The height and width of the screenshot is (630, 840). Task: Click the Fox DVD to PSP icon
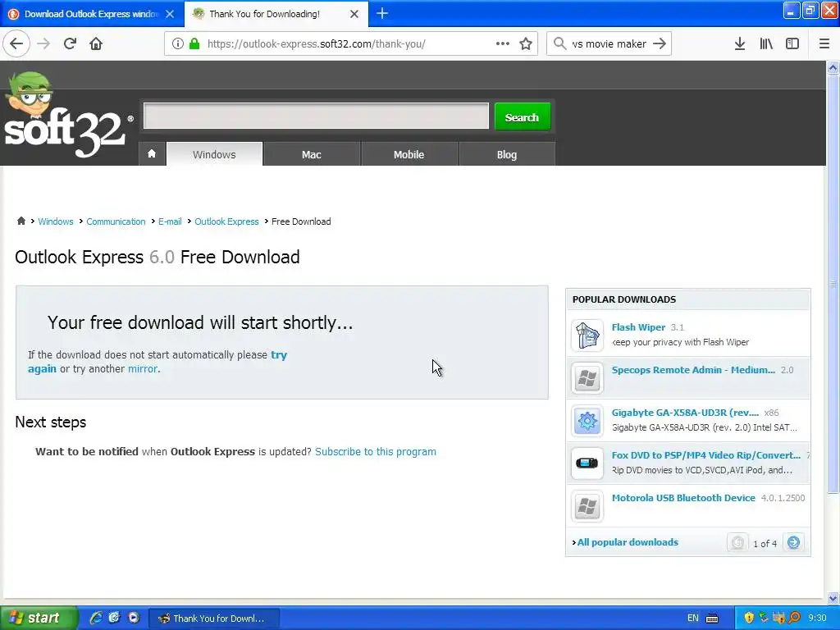click(x=587, y=463)
